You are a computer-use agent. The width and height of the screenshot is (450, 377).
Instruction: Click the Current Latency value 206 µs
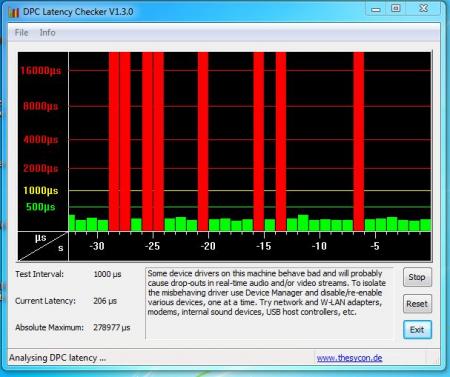click(x=105, y=301)
